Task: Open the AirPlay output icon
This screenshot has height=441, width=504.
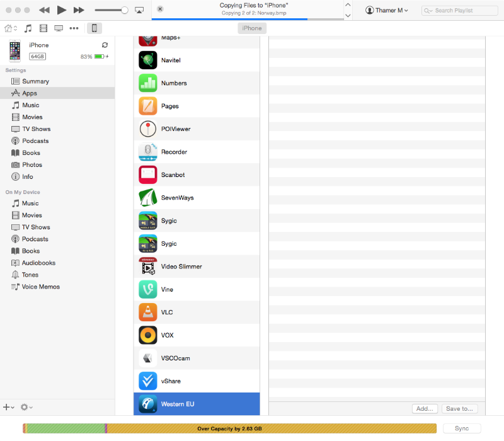Action: tap(139, 10)
